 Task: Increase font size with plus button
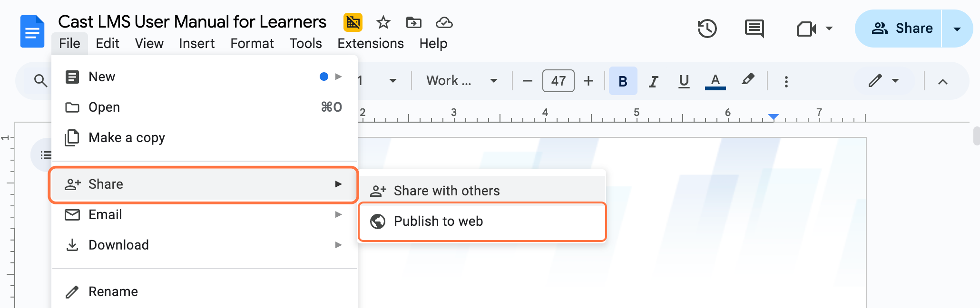point(588,81)
